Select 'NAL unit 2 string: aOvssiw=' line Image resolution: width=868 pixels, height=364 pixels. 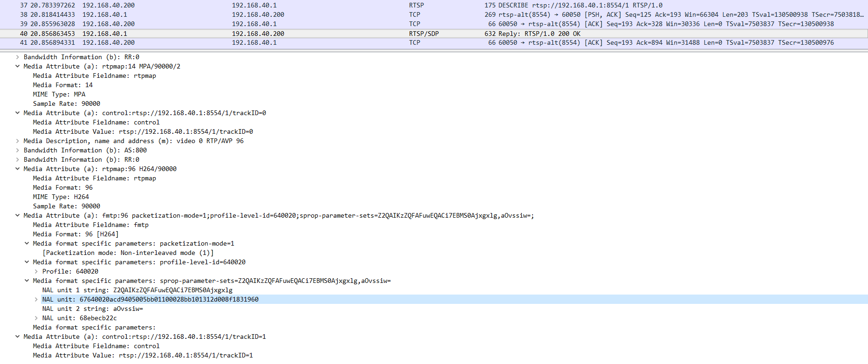coord(93,309)
